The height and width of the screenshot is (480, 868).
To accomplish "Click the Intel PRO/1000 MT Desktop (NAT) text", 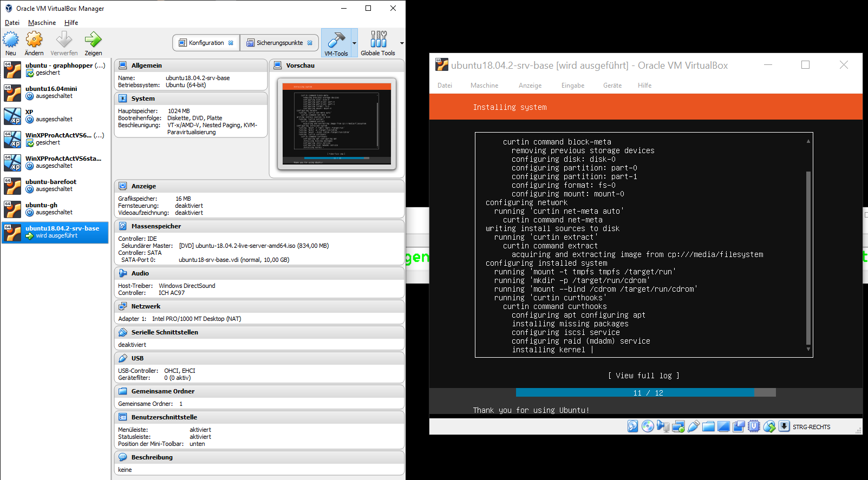I will tap(197, 319).
